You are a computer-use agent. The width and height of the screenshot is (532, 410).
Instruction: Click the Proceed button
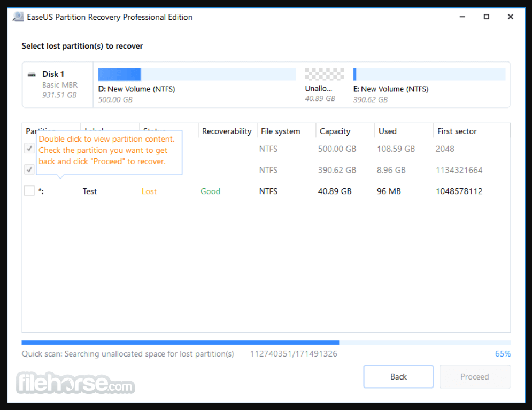pos(475,376)
